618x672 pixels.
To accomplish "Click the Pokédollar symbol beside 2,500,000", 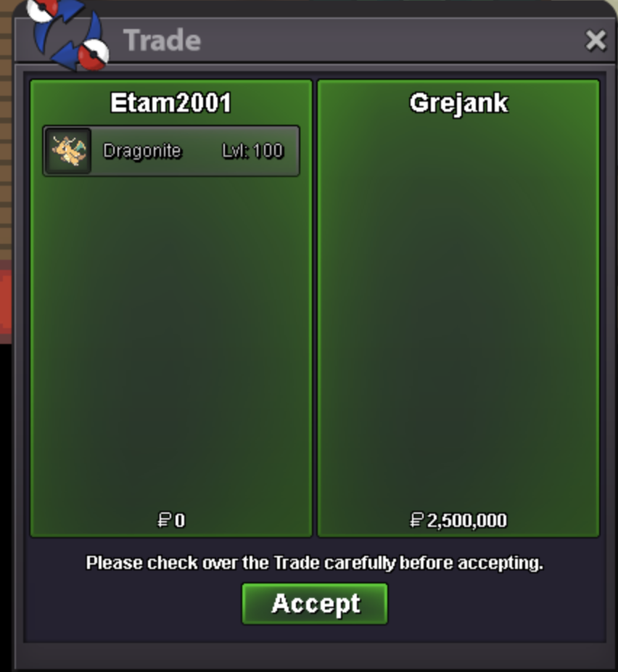I will pos(416,520).
